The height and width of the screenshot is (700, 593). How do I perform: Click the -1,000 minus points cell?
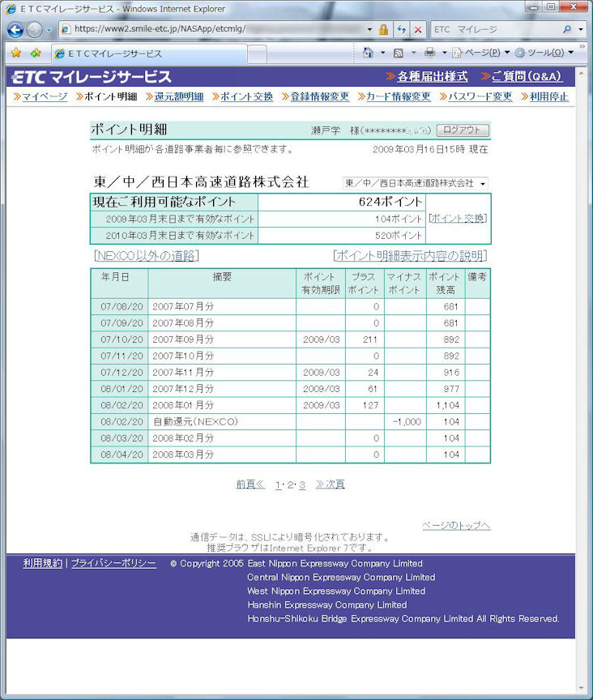point(407,422)
